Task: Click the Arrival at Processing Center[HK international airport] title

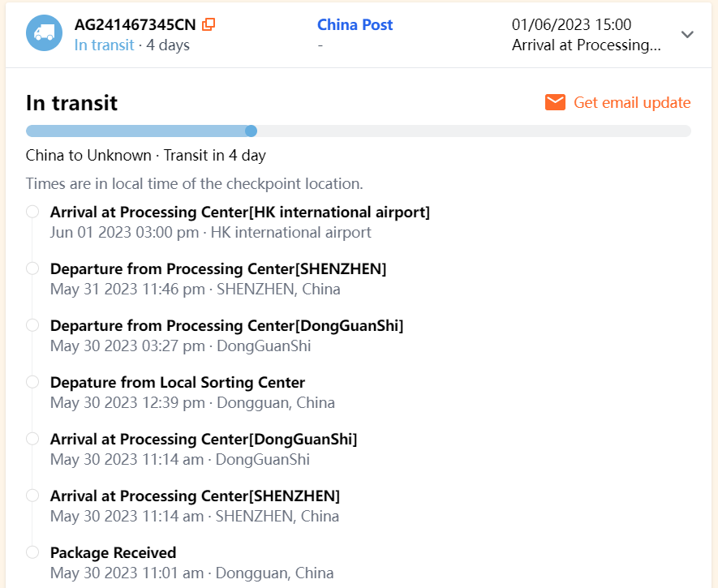Action: (239, 212)
